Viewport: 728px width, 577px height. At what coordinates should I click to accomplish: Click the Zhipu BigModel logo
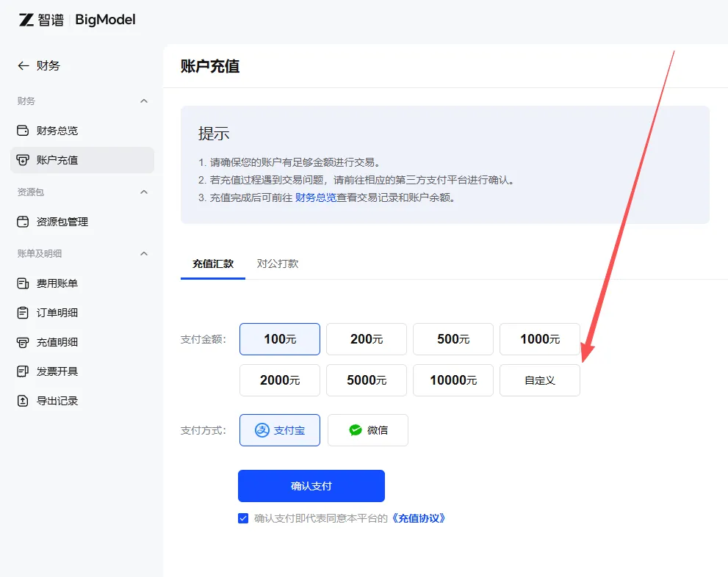coord(77,20)
